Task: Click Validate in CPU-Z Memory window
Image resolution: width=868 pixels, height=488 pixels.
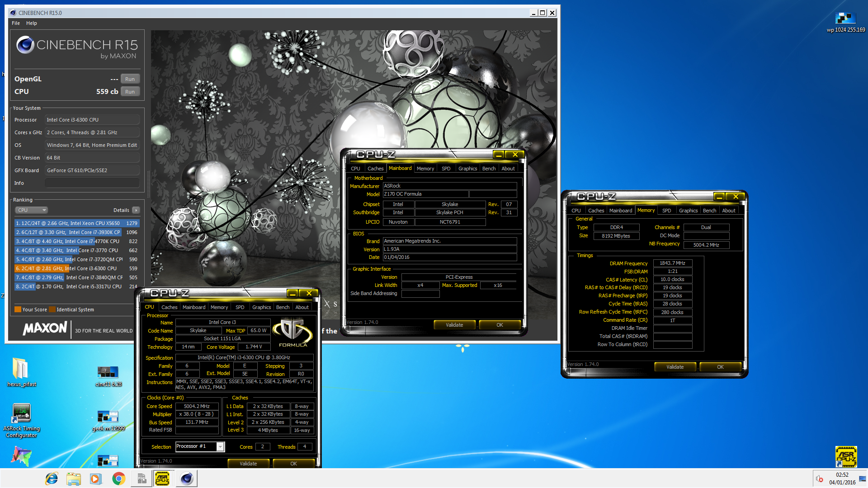Action: click(675, 367)
